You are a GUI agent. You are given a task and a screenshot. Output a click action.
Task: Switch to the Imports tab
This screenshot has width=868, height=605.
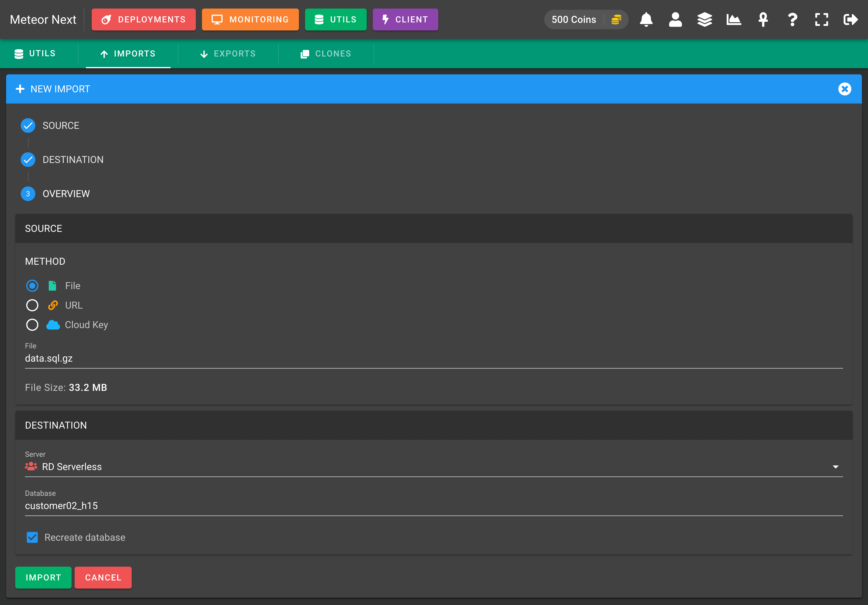(128, 54)
